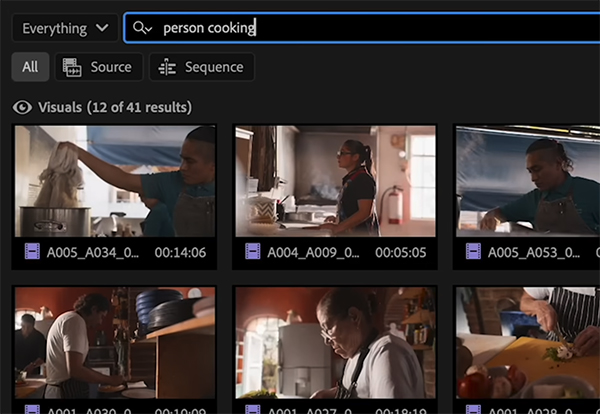
Task: Click the Source filmstrip icon
Action: tap(72, 67)
